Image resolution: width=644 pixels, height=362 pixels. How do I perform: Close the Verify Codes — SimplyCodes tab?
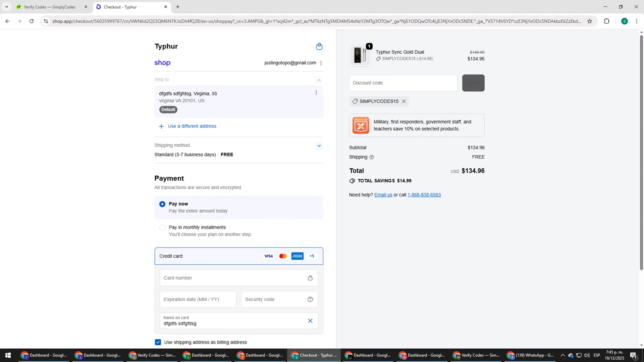[x=85, y=7]
